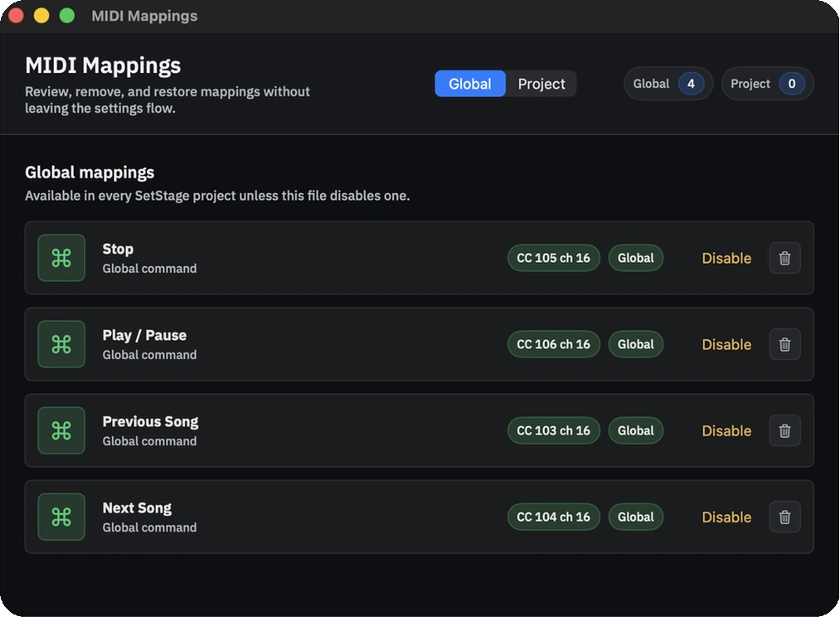Click the Global mappings section heading
The height and width of the screenshot is (617, 840).
(x=90, y=172)
